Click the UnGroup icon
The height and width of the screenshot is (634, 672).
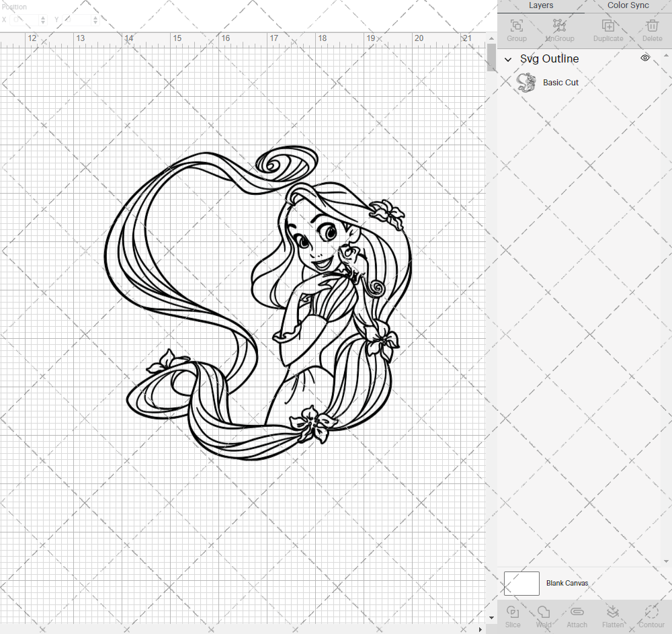559,27
